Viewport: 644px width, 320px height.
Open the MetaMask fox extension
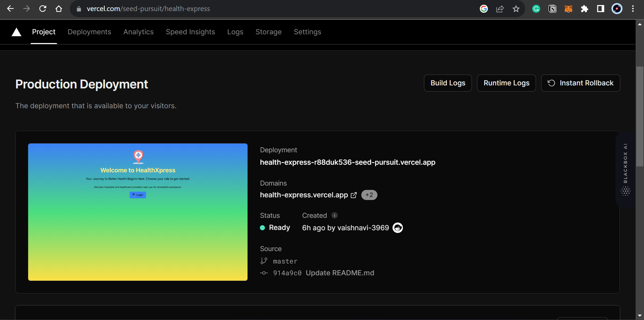tap(568, 9)
